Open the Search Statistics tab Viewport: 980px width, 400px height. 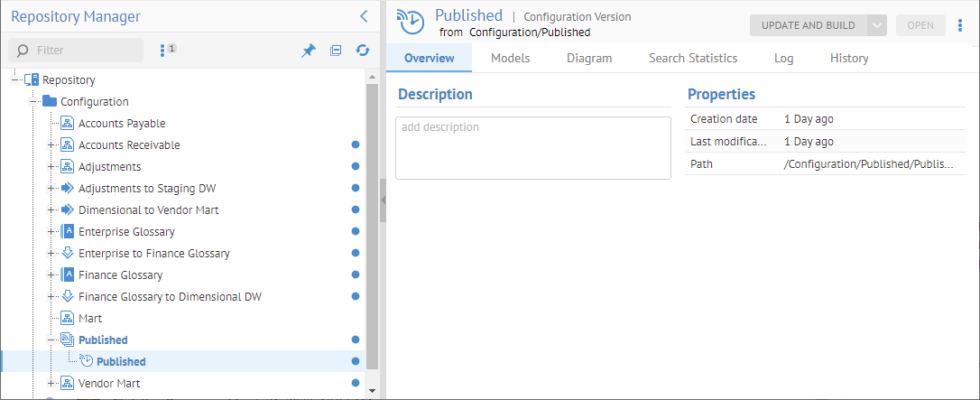693,58
